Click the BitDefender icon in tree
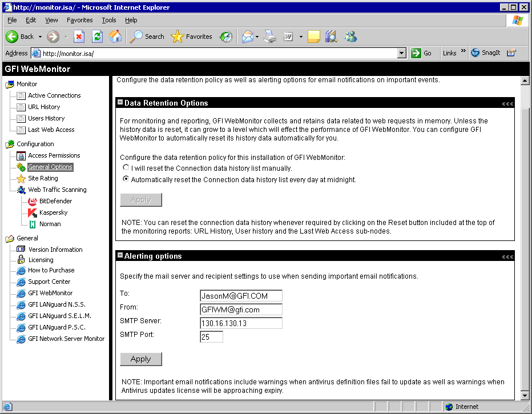Image resolution: width=532 pixels, height=414 pixels. [x=33, y=201]
